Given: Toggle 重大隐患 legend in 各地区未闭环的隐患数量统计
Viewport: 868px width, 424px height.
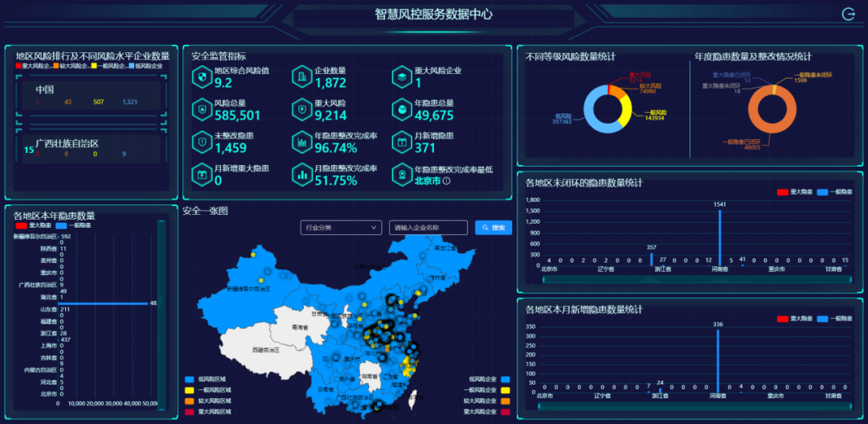Looking at the screenshot, I should 795,191.
